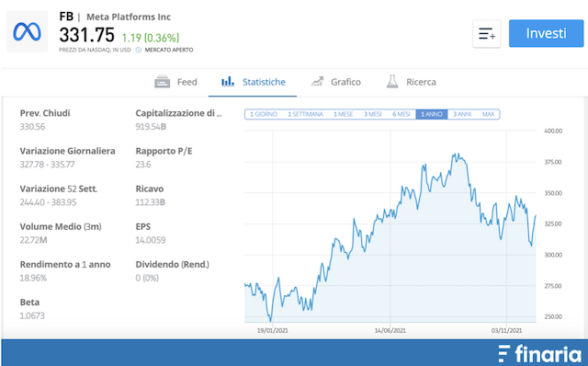Screen dimensions: 588x366
Task: Select the 3 ANNI time range
Action: 462,114
